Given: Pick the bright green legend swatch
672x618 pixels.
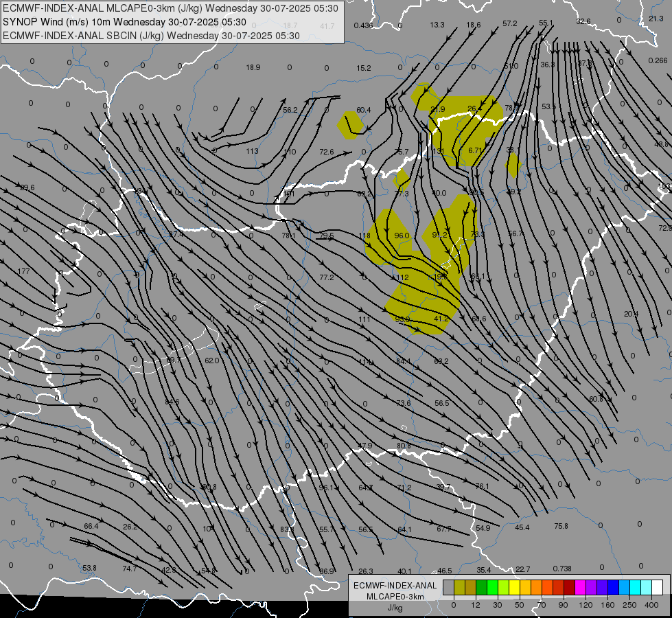Looking at the screenshot, I should click(x=492, y=588).
